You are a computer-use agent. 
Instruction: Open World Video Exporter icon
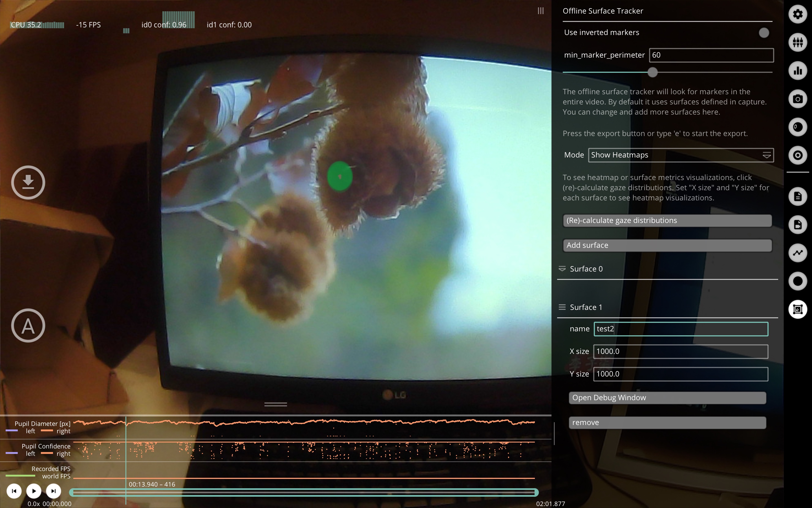pos(798,225)
